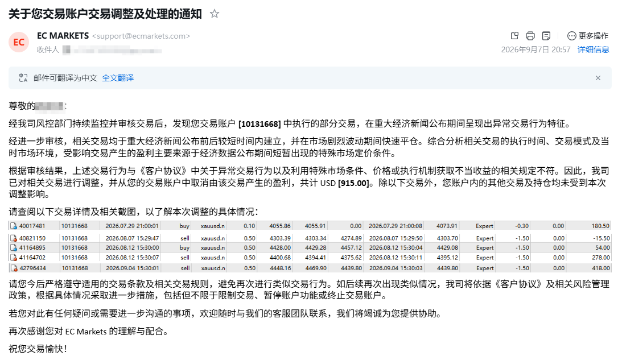
Task: Click the note icon beside printer
Action: coord(546,36)
